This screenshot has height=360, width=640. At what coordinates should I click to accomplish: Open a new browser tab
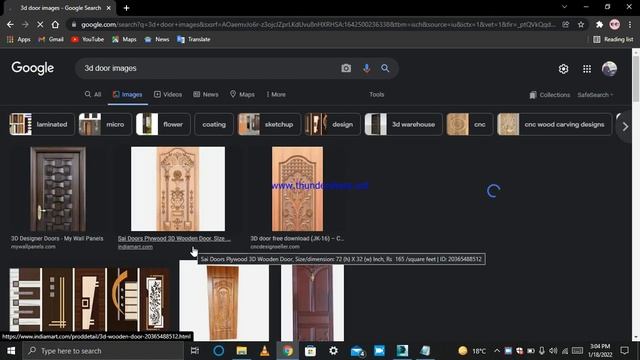pyautogui.click(x=126, y=8)
